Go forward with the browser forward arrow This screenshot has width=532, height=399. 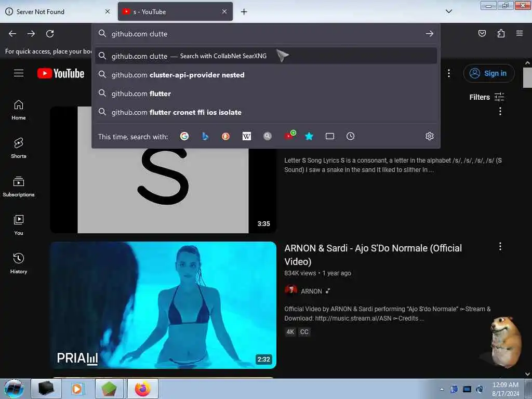pos(31,34)
